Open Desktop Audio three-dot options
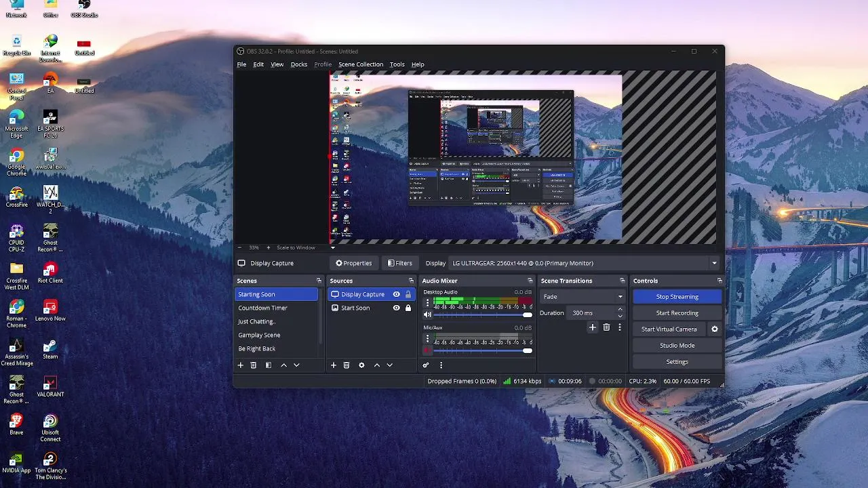Image resolution: width=868 pixels, height=488 pixels. pos(427,303)
